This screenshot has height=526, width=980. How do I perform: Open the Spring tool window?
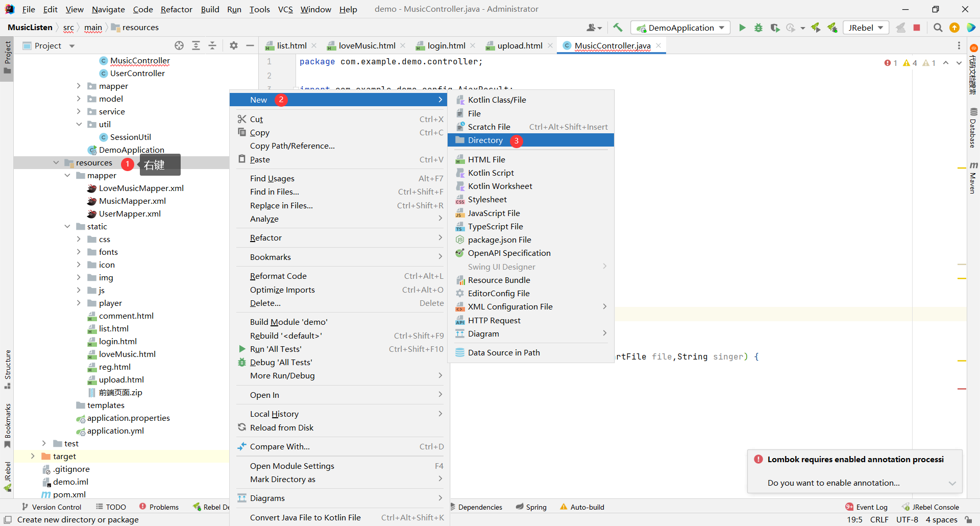531,507
